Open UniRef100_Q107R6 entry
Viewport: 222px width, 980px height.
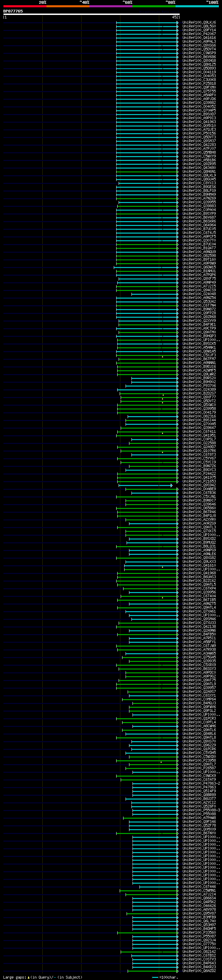click(x=199, y=451)
